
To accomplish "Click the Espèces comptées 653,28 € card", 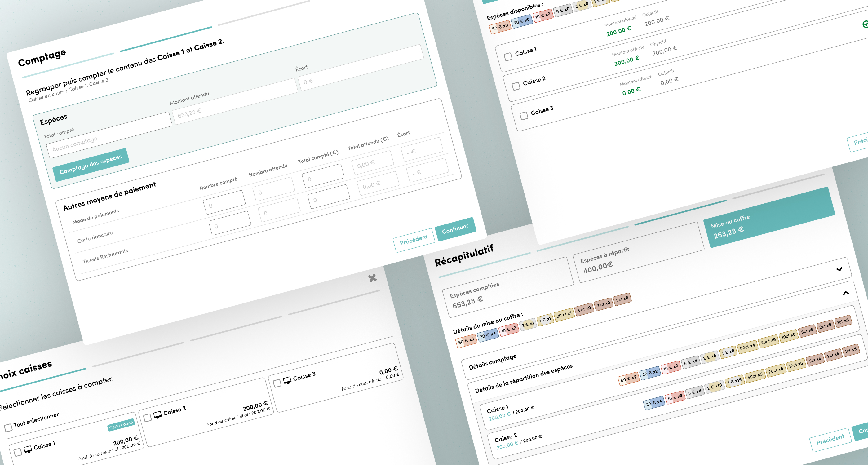I will click(x=508, y=287).
